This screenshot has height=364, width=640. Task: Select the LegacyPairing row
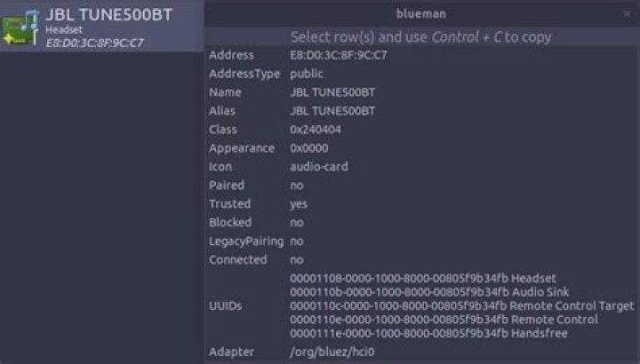coord(421,241)
